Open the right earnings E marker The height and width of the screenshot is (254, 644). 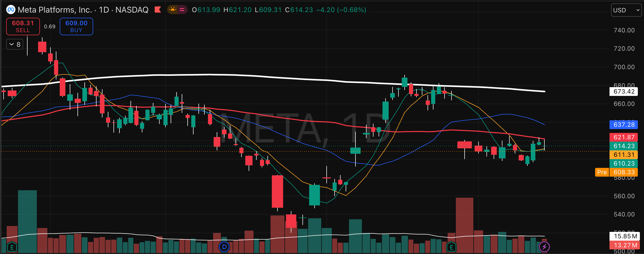[451, 247]
